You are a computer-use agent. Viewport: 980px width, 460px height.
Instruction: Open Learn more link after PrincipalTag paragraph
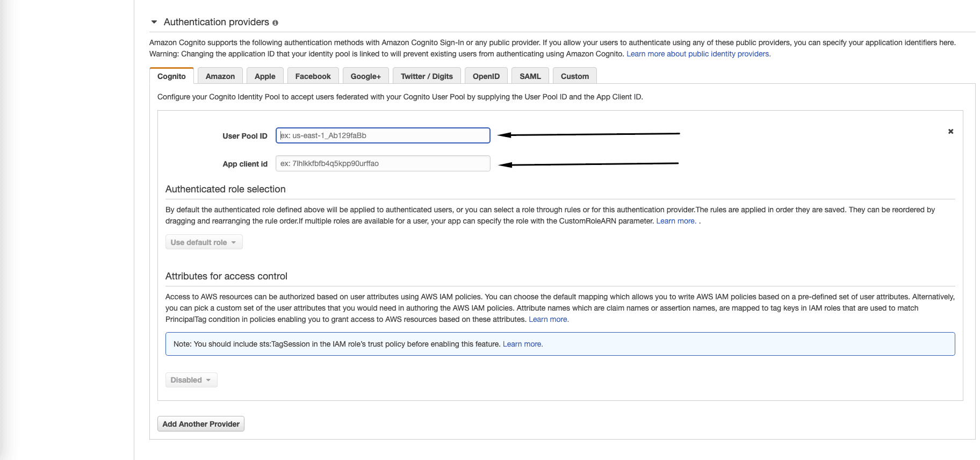549,319
